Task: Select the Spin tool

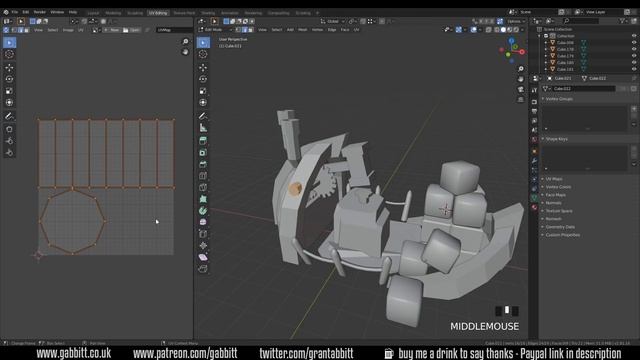Action: (203, 211)
